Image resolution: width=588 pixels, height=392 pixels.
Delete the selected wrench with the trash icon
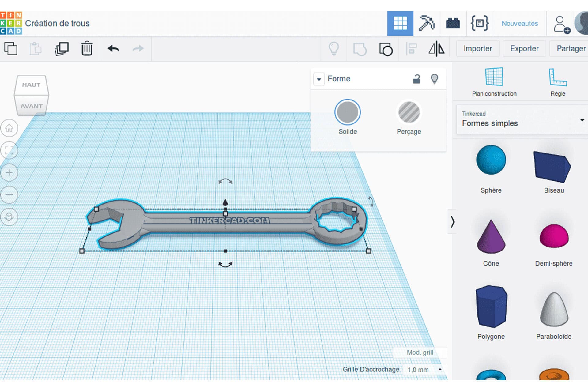point(87,48)
